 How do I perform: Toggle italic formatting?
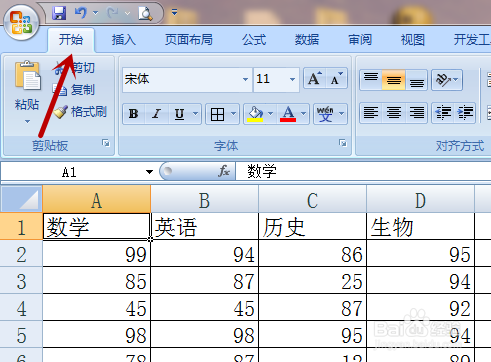156,114
